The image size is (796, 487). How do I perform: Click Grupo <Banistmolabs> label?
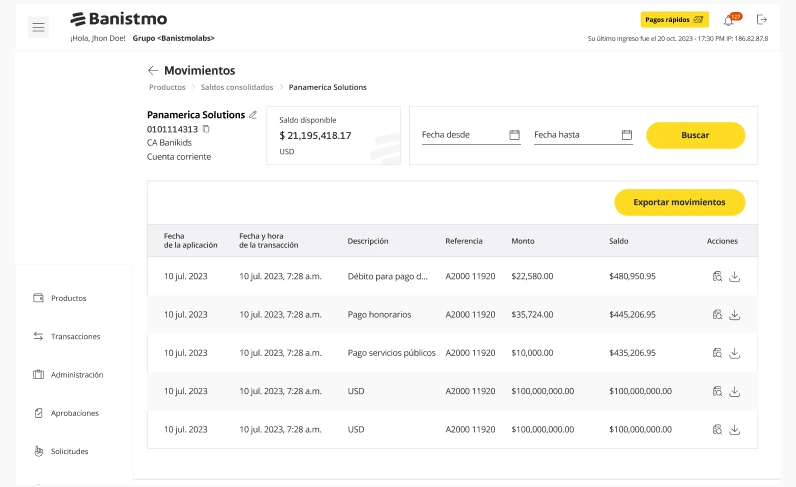pos(174,38)
